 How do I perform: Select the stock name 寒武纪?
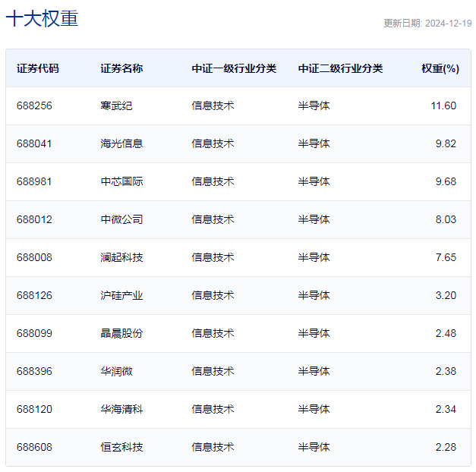click(x=116, y=105)
